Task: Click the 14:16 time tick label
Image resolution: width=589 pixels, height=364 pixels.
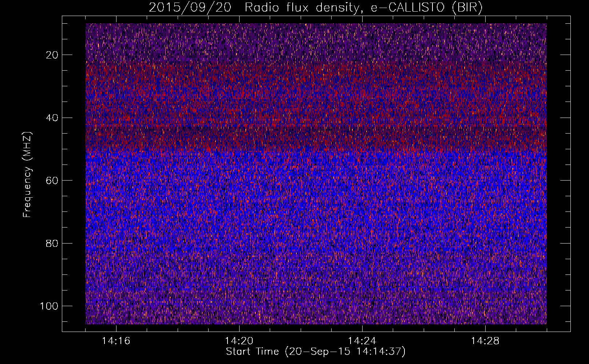Action: (116, 341)
